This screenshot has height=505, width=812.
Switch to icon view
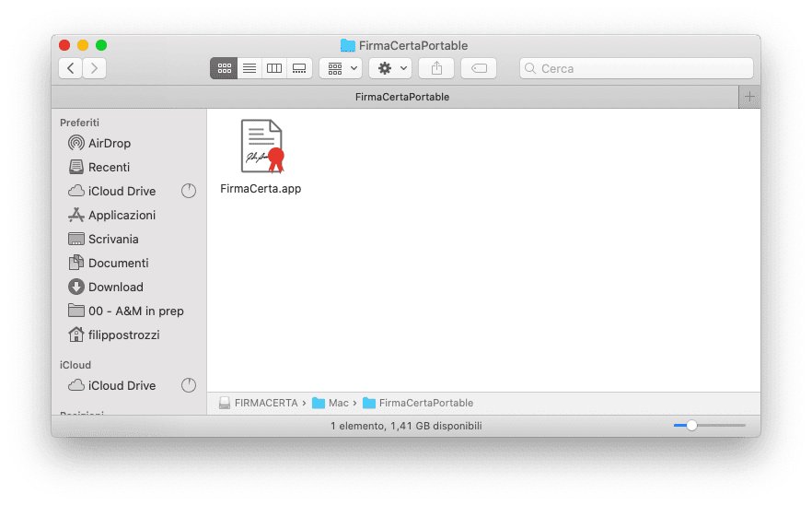pyautogui.click(x=224, y=68)
